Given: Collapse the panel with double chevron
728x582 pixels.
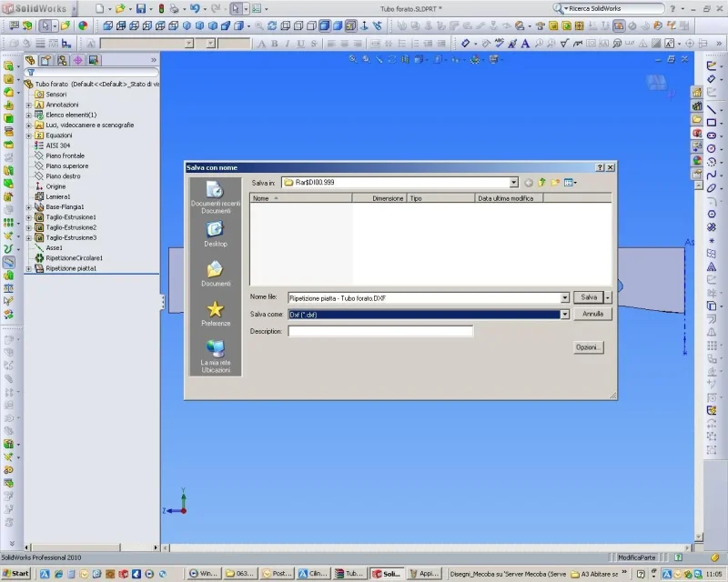Looking at the screenshot, I should click(154, 60).
